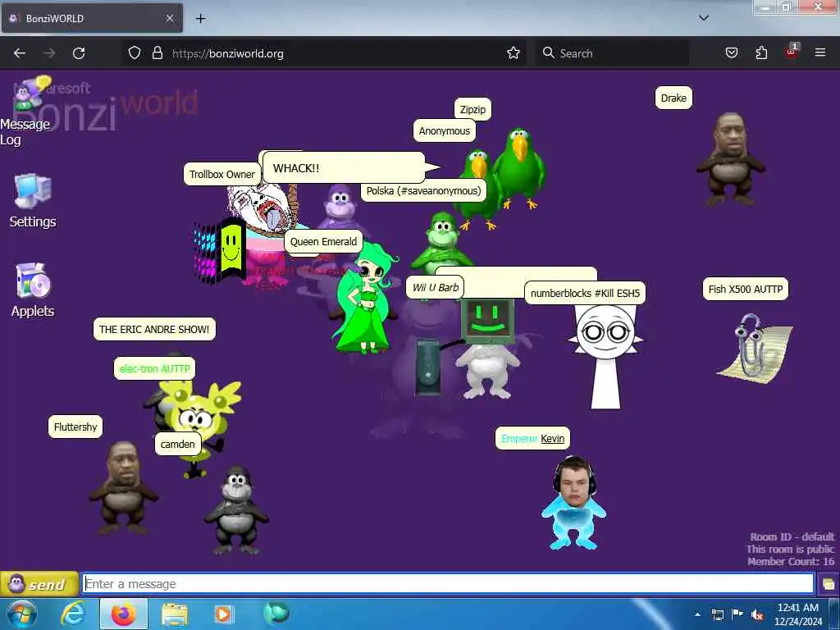Click the icon right of message field
The image size is (840, 630).
tap(829, 584)
